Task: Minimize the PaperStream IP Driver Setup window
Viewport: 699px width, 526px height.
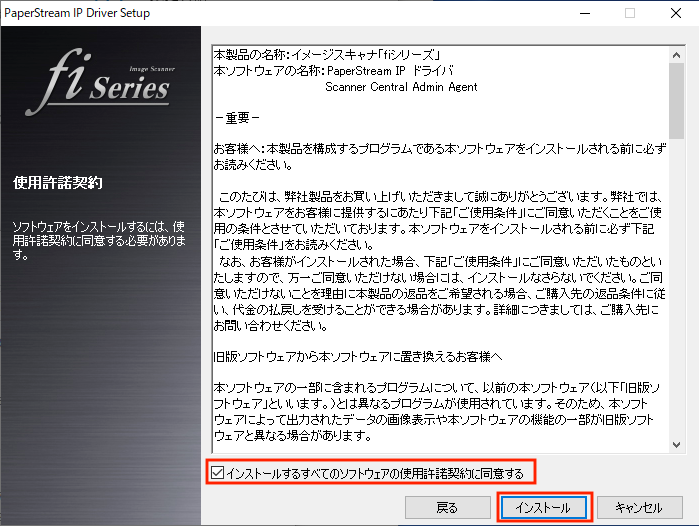Action: click(x=585, y=13)
